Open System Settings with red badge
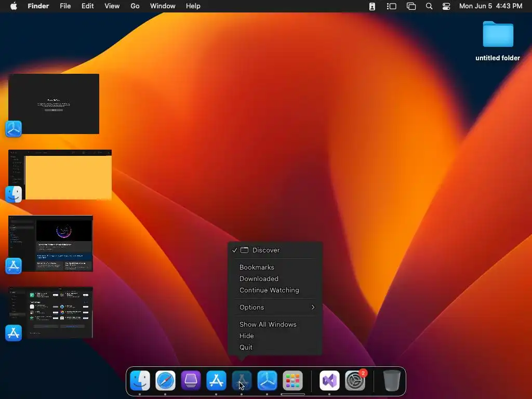Screen dimensions: 532x399 (355, 380)
